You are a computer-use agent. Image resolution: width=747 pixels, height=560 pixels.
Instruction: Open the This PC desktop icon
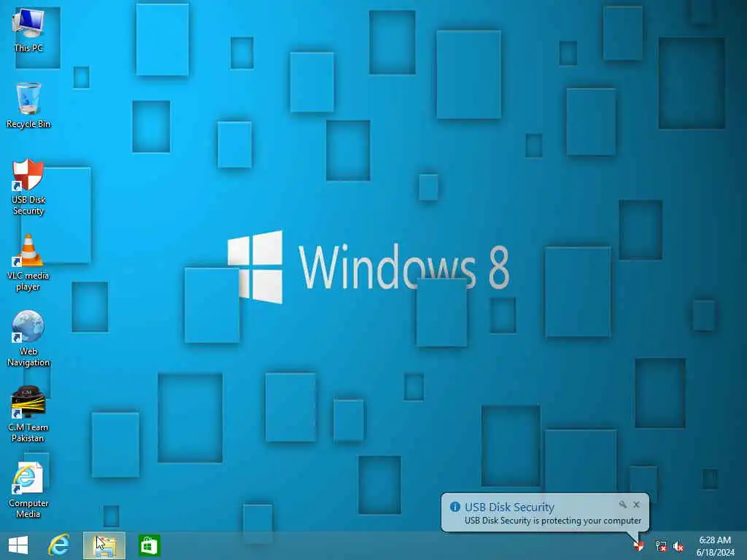28,29
